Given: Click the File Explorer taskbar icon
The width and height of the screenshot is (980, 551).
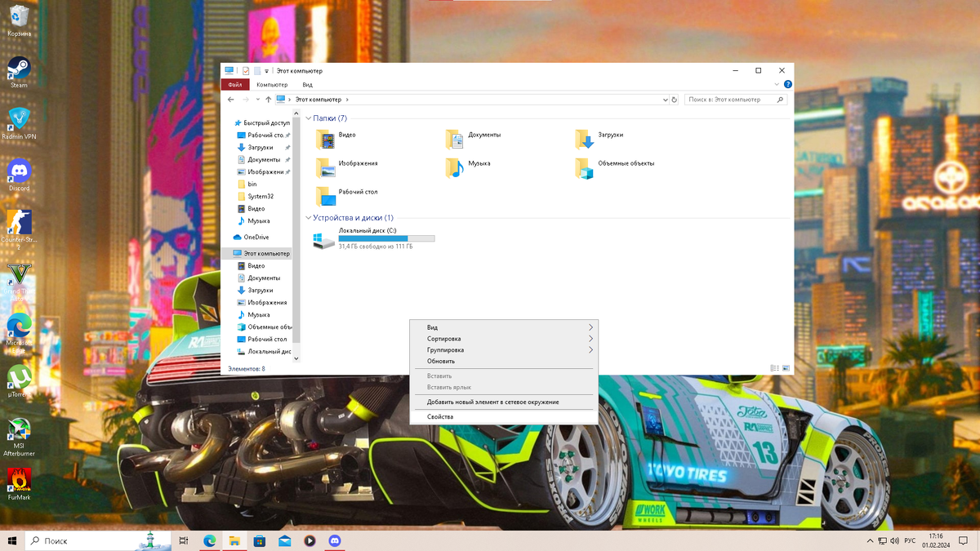Looking at the screenshot, I should [234, 540].
